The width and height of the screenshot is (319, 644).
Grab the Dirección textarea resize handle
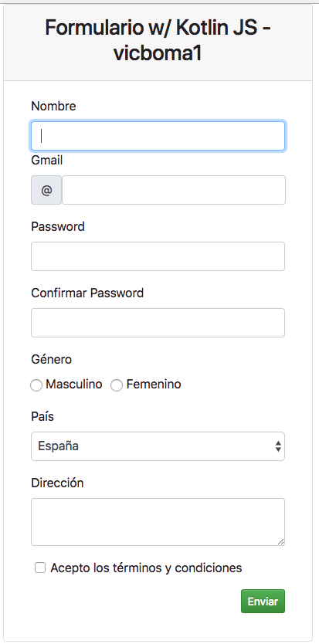(281, 542)
